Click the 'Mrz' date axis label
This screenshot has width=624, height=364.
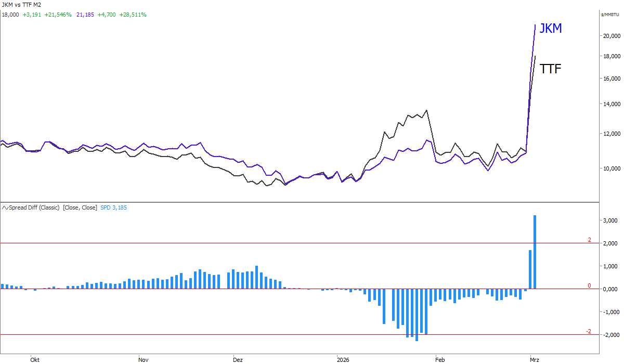tap(534, 360)
